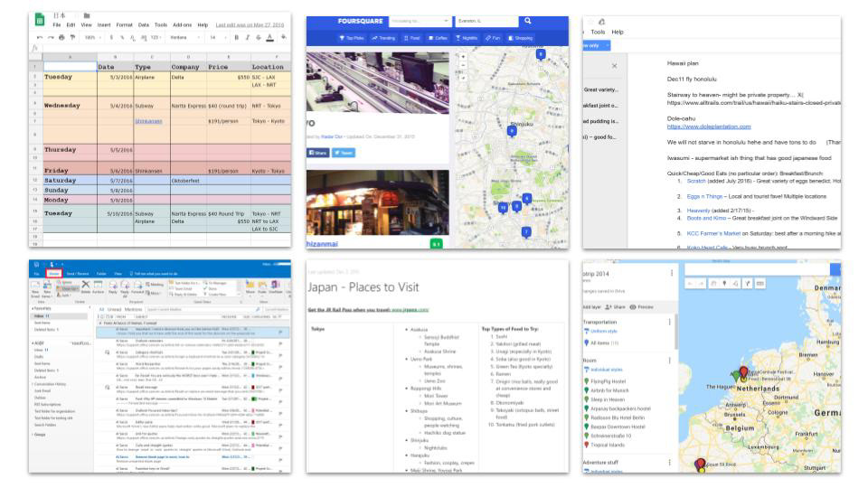Undo the last action in Google Sheets
The width and height of the screenshot is (868, 488).
click(x=40, y=38)
